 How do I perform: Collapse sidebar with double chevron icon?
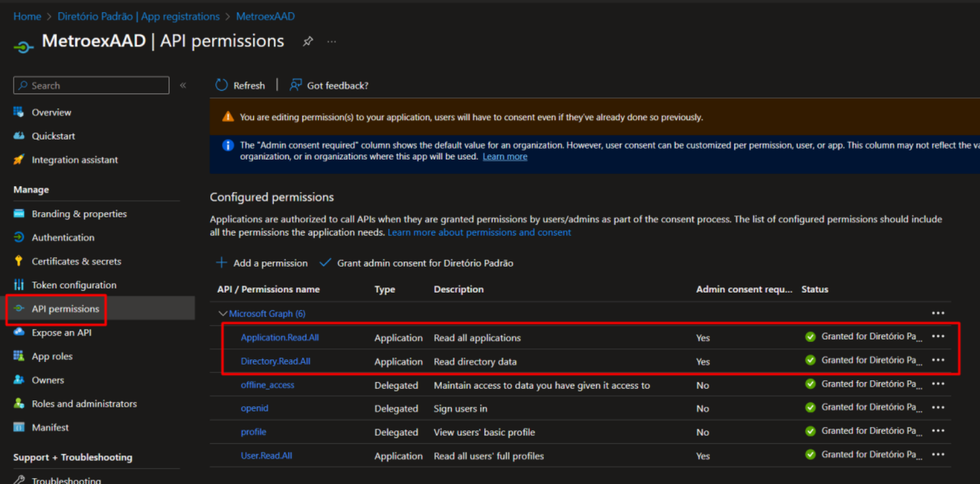(183, 85)
